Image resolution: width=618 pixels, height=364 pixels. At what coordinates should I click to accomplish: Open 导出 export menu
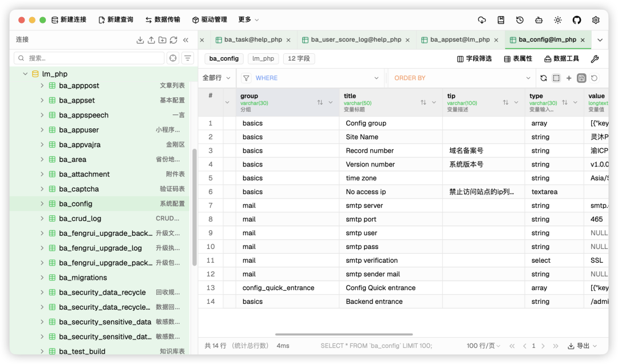582,346
